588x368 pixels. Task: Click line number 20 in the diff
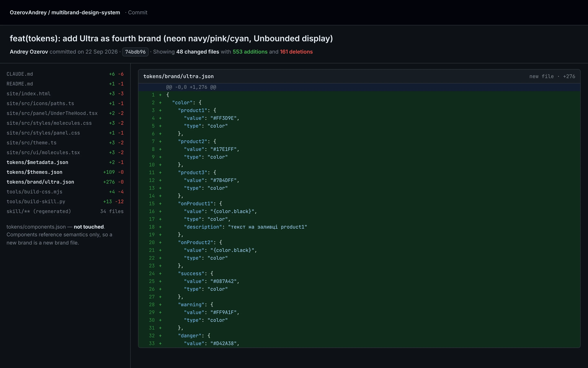pyautogui.click(x=152, y=242)
